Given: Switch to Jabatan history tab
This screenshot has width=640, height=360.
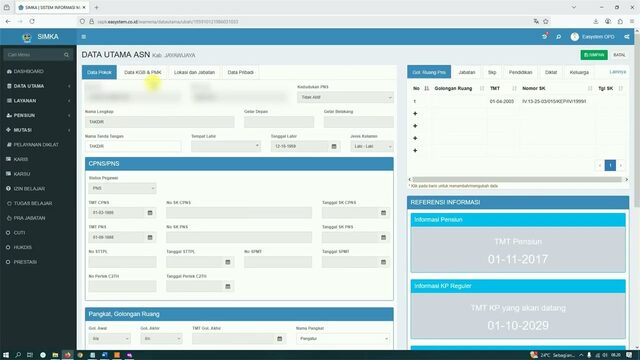Looking at the screenshot, I should coord(467,72).
